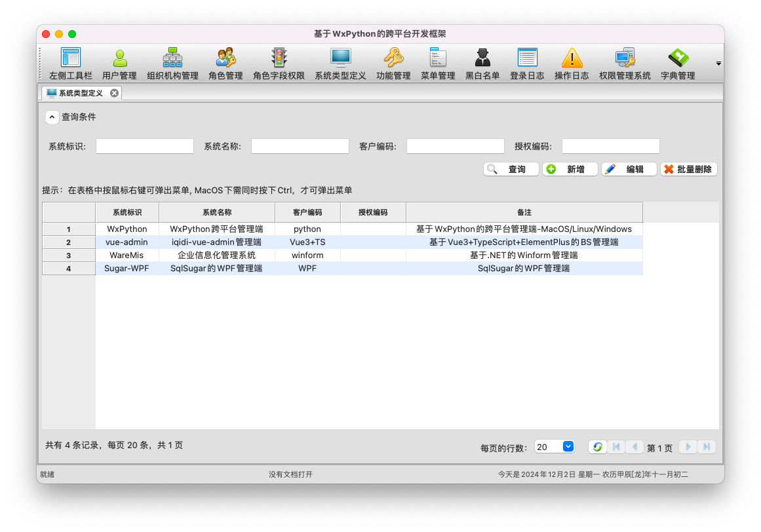Image resolution: width=761 pixels, height=532 pixels.
Task: Click the 企业信息化管理系统 cell
Action: tap(217, 255)
